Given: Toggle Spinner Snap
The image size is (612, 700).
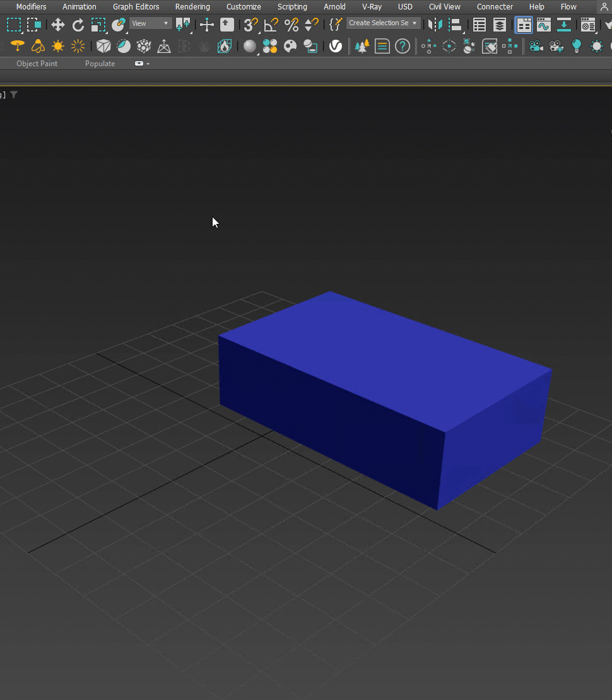Looking at the screenshot, I should click(x=311, y=25).
